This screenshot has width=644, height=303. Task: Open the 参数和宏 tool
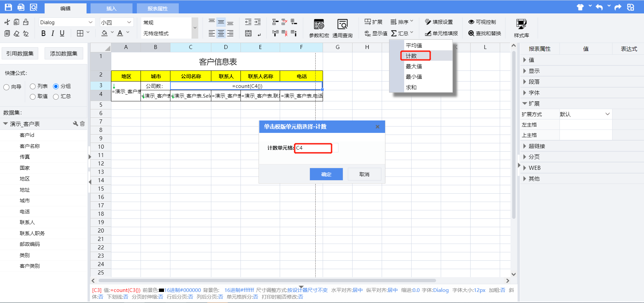[x=319, y=28]
